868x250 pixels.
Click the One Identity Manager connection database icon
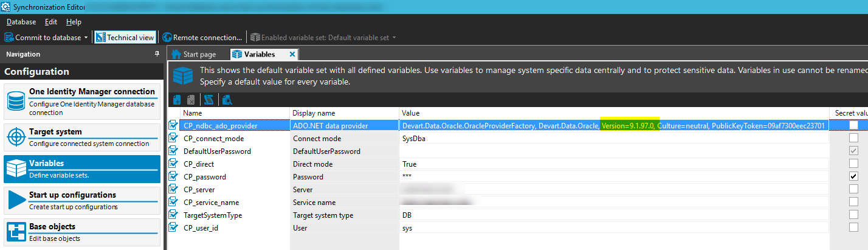point(16,100)
